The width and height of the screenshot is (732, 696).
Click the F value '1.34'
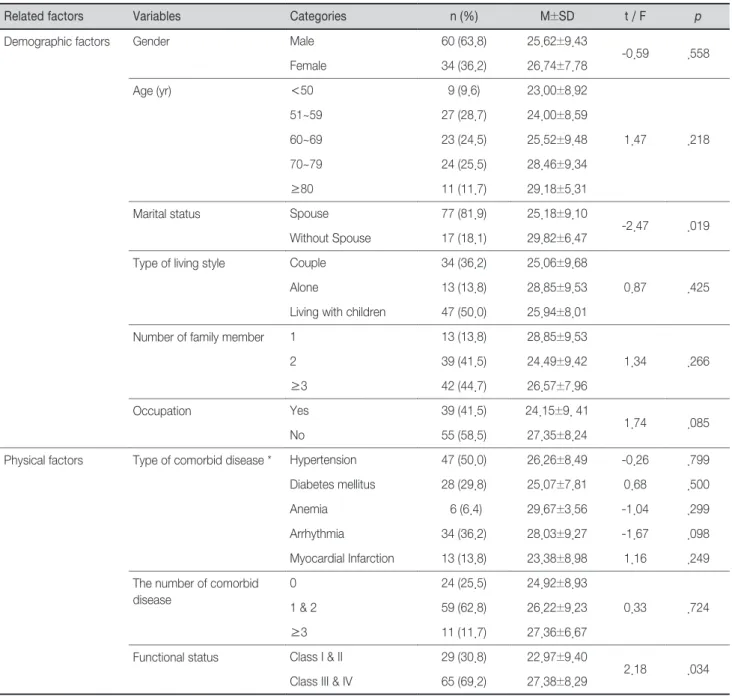[635, 361]
